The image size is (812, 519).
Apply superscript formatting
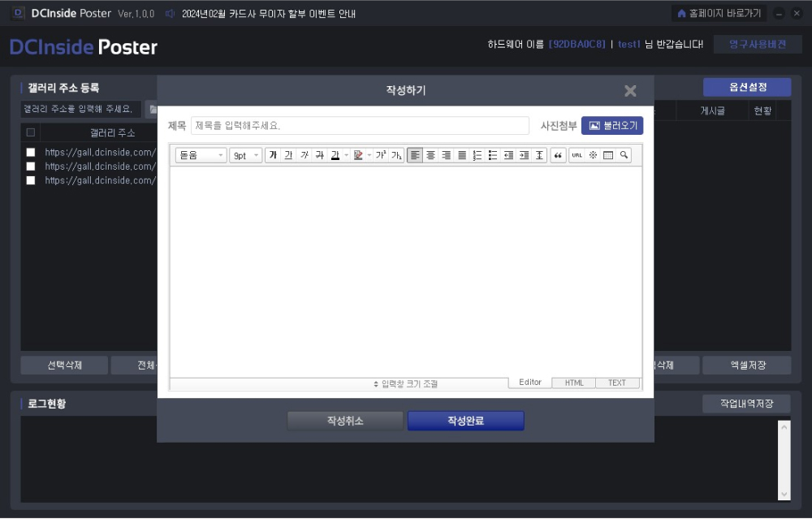pos(381,155)
